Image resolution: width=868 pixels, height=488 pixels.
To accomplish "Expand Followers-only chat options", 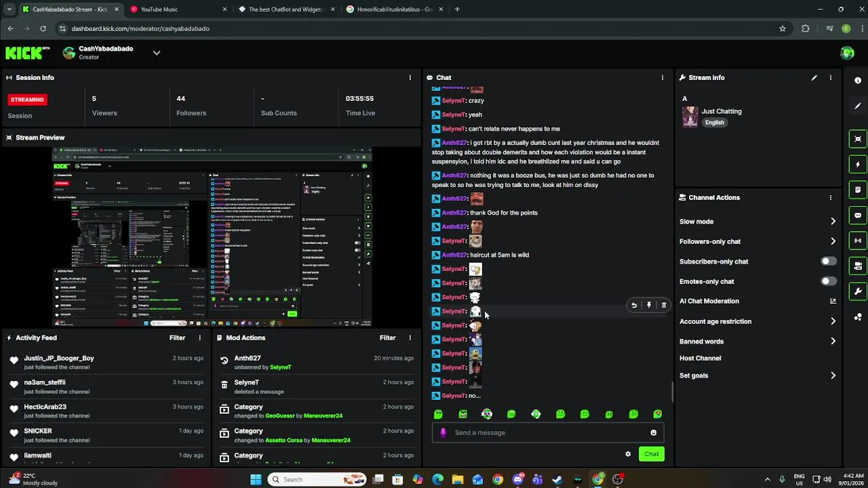I will click(x=833, y=241).
